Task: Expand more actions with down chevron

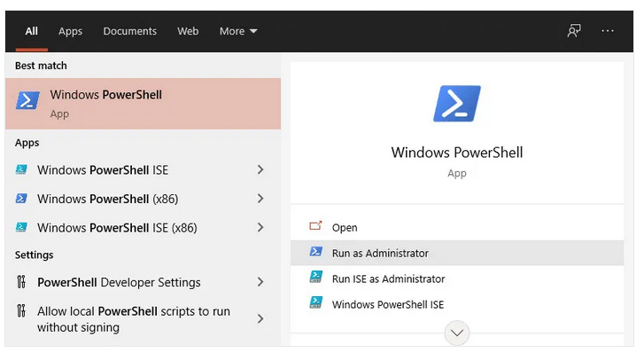Action: (x=457, y=334)
